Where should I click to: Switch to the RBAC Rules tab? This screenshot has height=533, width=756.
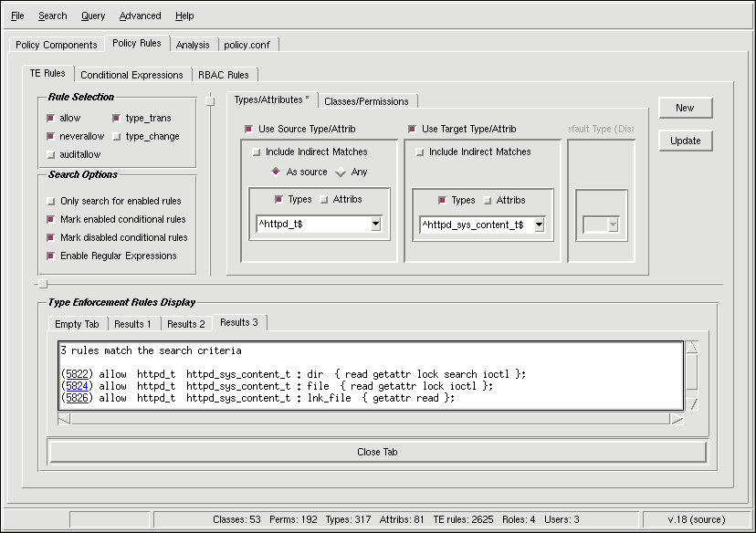[224, 75]
